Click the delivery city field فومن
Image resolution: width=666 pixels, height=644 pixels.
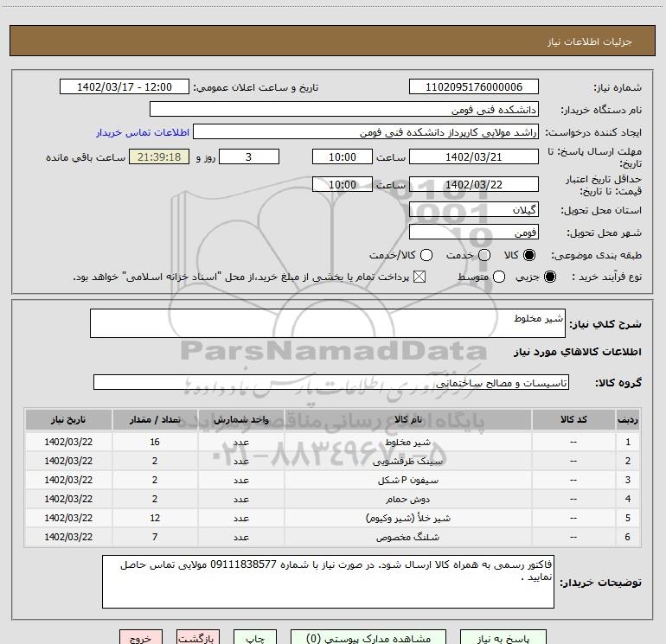[x=474, y=232]
